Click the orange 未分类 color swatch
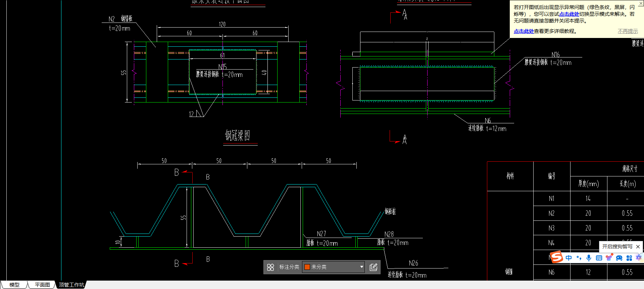 [x=307, y=267]
